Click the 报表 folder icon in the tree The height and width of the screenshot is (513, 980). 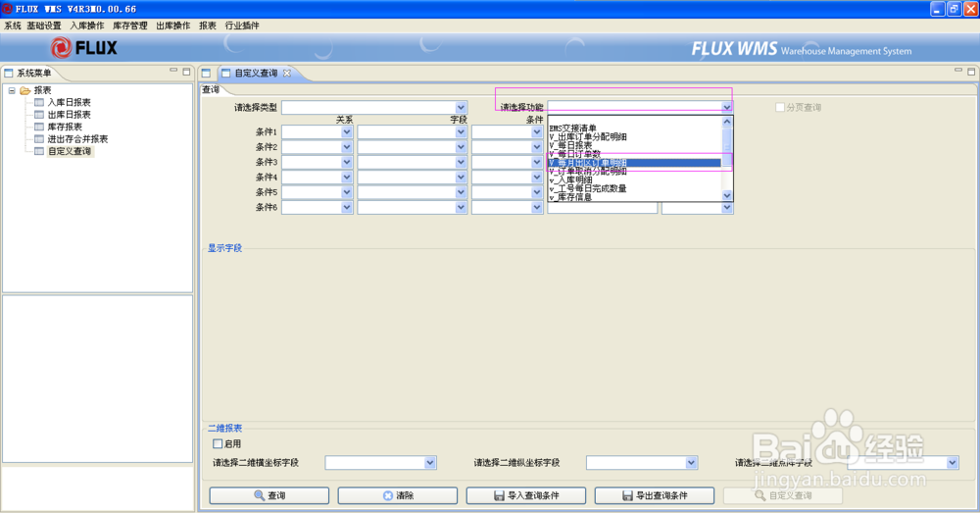click(25, 90)
